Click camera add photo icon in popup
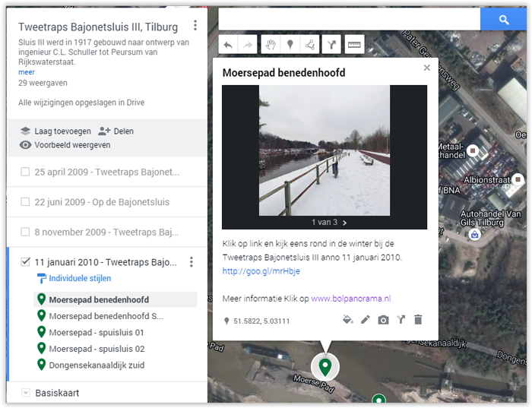This screenshot has height=408, width=532. pos(383,320)
